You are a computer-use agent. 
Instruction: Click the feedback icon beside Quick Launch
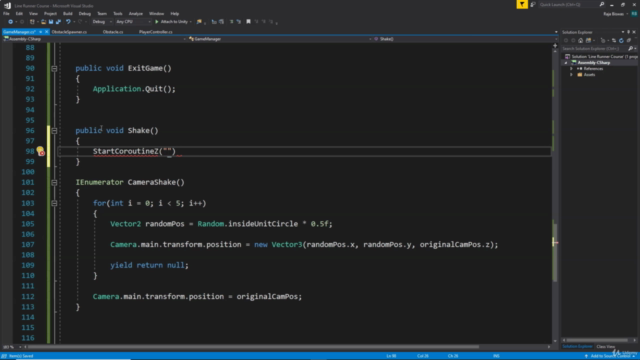[533, 4]
